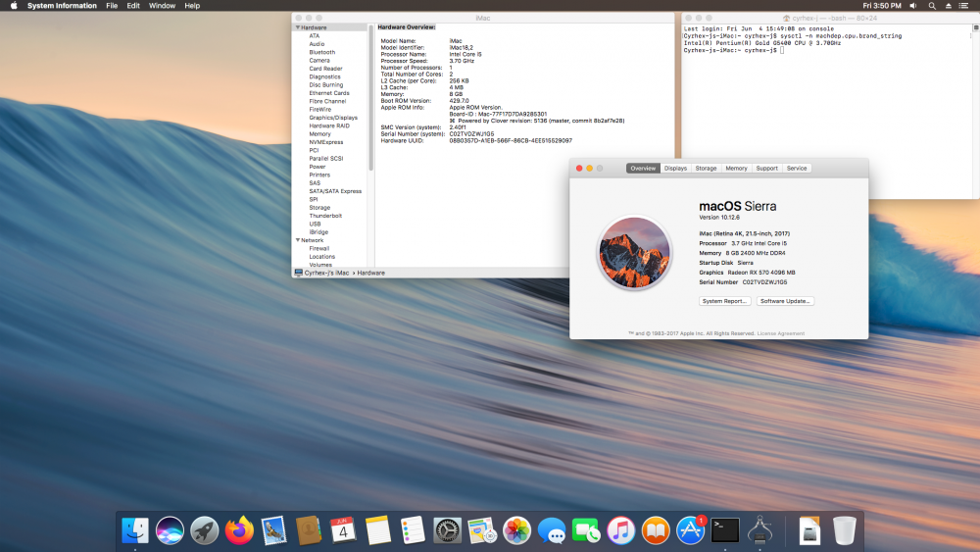Select USB in the sidebar
The width and height of the screenshot is (980, 552).
pos(315,224)
